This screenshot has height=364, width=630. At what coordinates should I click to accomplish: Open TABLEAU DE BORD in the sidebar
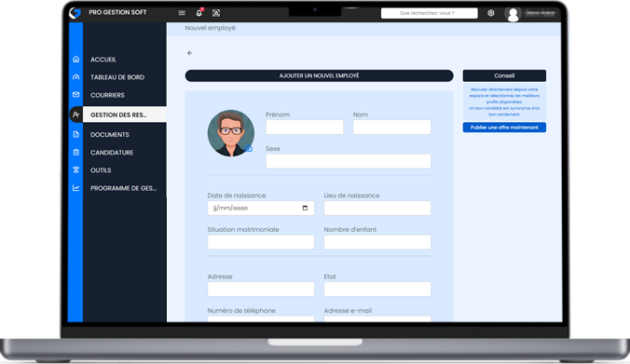click(117, 77)
